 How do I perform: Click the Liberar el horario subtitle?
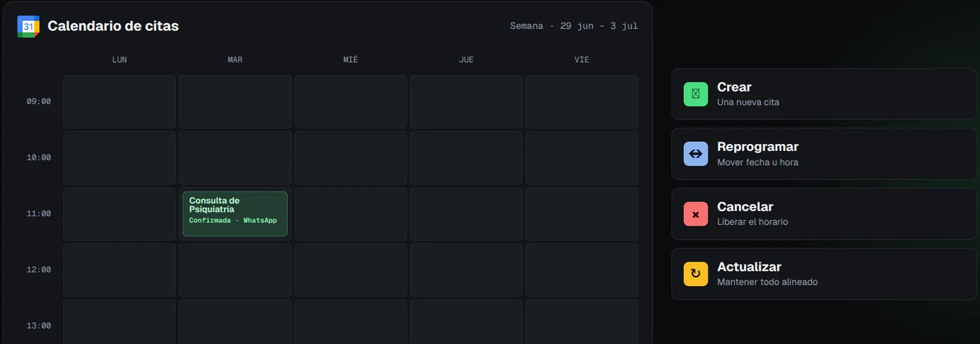pos(752,222)
